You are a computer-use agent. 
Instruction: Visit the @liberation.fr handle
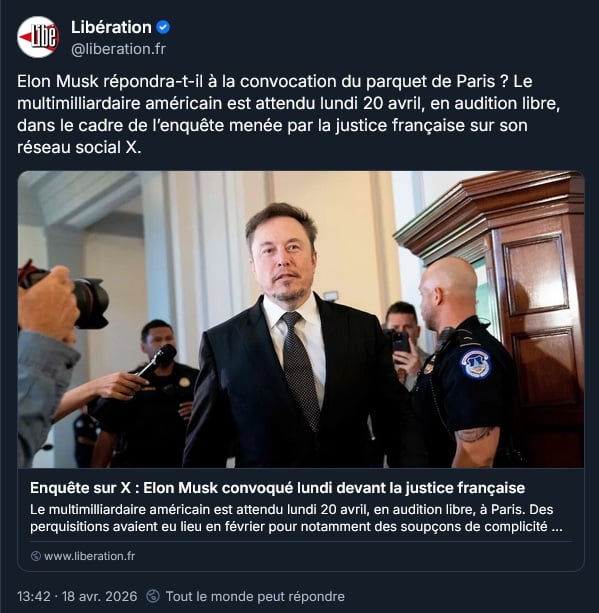pos(118,49)
